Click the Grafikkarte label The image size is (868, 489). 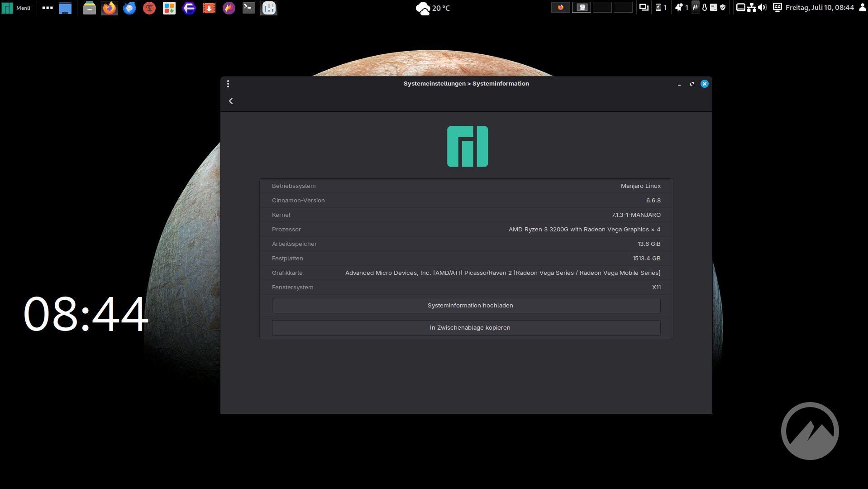(287, 273)
